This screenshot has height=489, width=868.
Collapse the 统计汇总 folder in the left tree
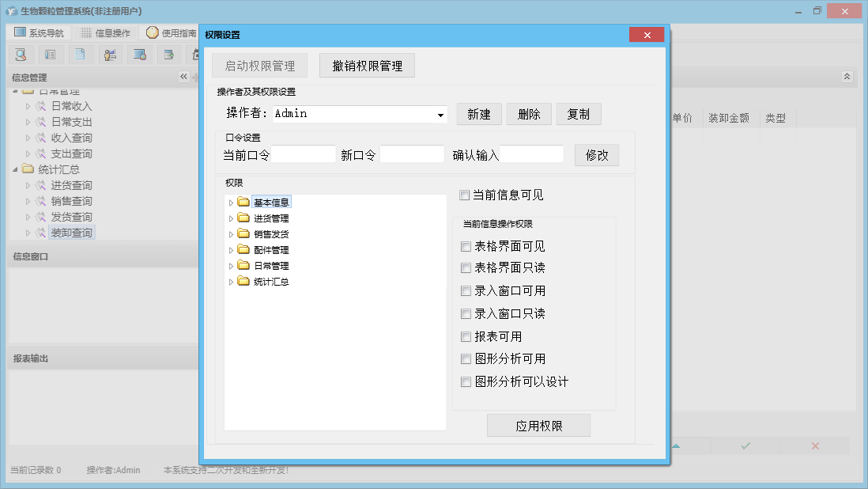coord(16,169)
